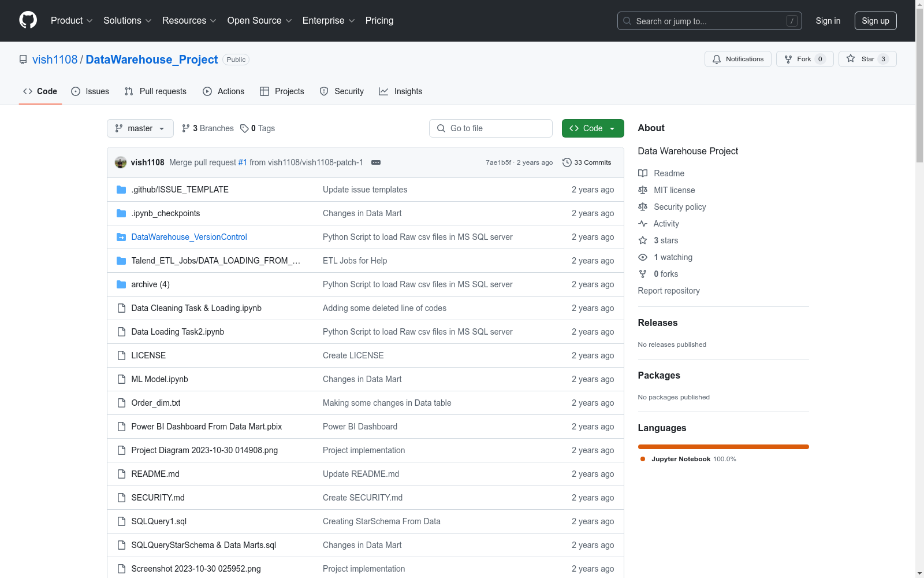Screen dimensions: 924x578
Task: Open the README.md file link
Action: pos(155,474)
